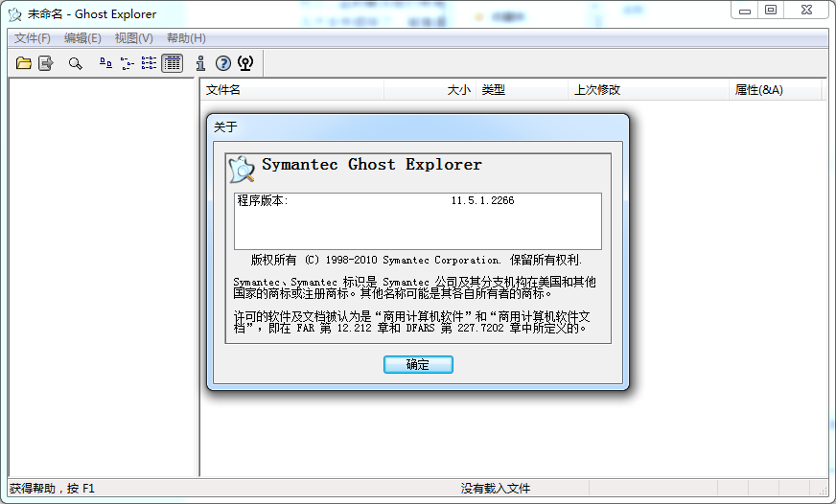Open the 编辑(E) menu

pos(82,38)
